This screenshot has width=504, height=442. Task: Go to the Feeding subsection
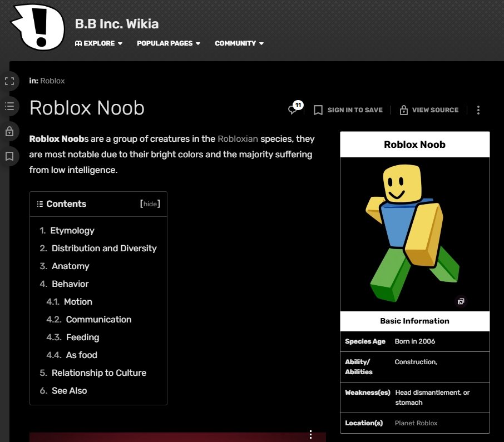click(82, 337)
